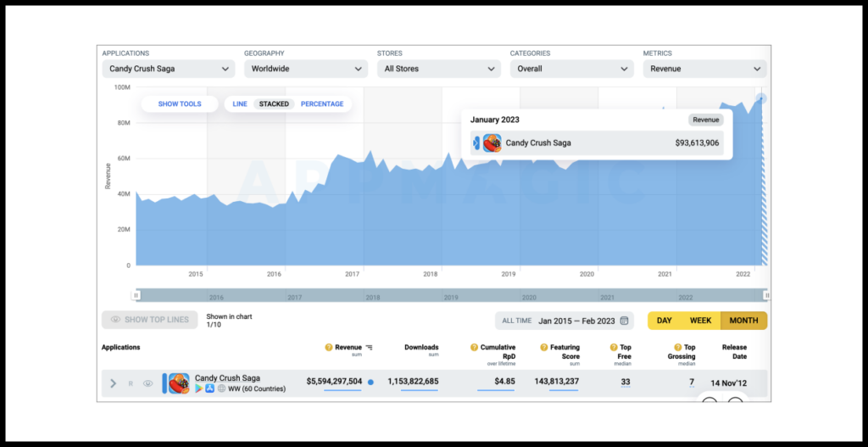Click the left handle of the timeline range slider
868x447 pixels.
pos(136,296)
